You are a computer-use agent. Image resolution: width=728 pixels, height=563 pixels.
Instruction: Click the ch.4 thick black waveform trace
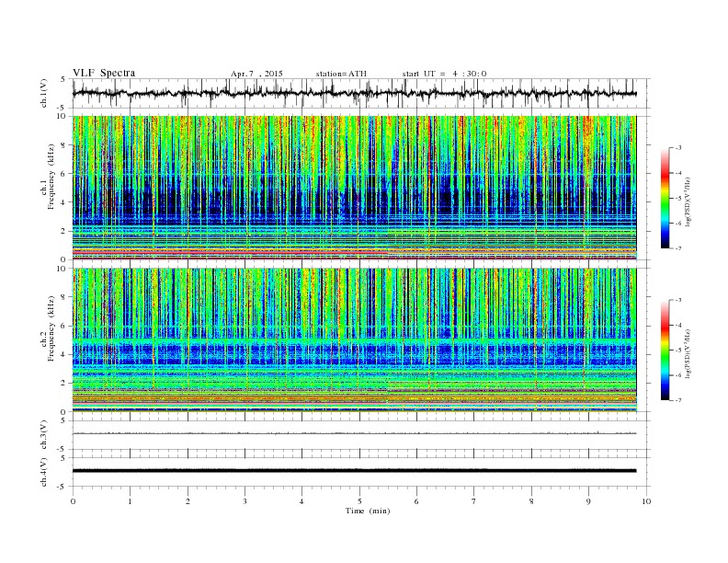point(354,471)
